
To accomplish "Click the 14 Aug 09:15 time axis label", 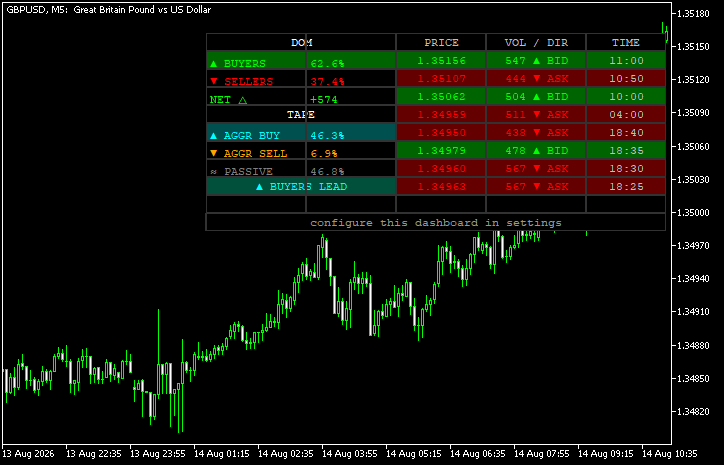I will point(606,454).
